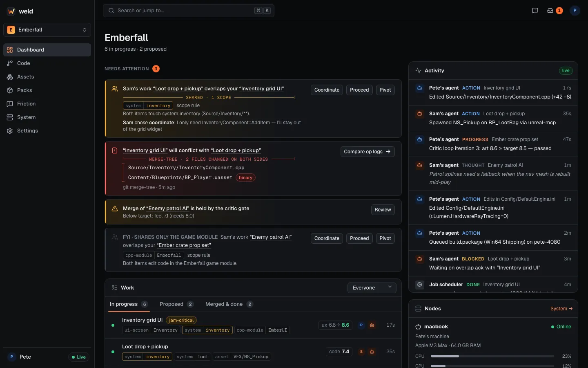Toggle the live indicator in Activity panel
Screen dimensions: 588x368
[x=566, y=71]
